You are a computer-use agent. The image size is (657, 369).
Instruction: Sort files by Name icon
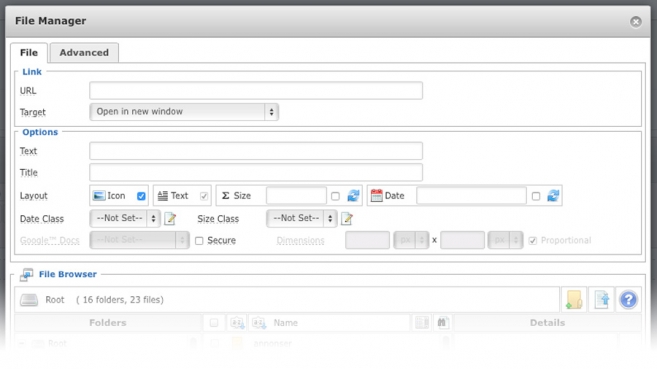click(x=259, y=323)
